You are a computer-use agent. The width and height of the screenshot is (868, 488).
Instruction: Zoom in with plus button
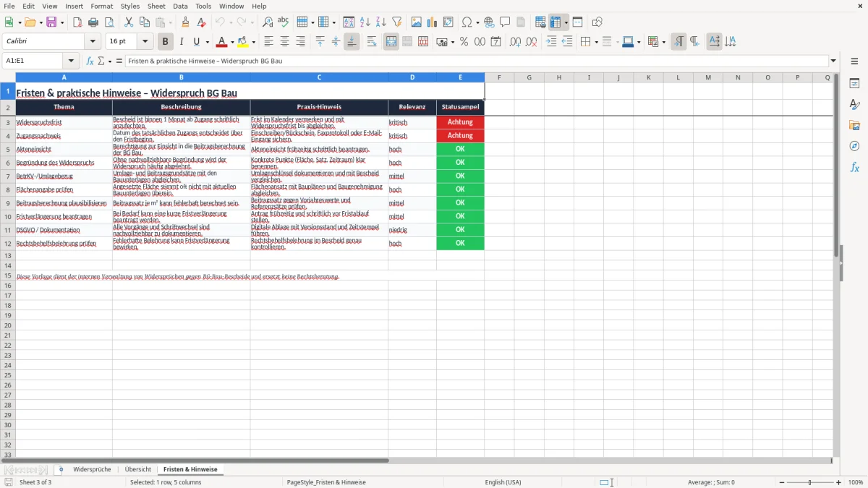coord(839,482)
